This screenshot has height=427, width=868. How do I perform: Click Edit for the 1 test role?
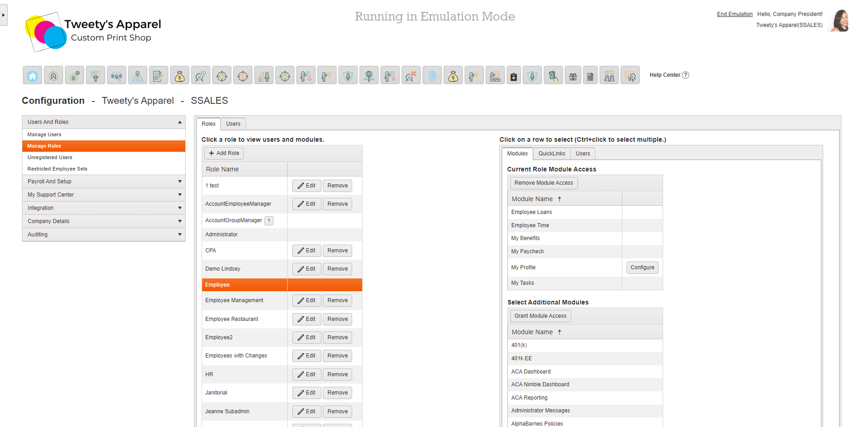coord(306,186)
